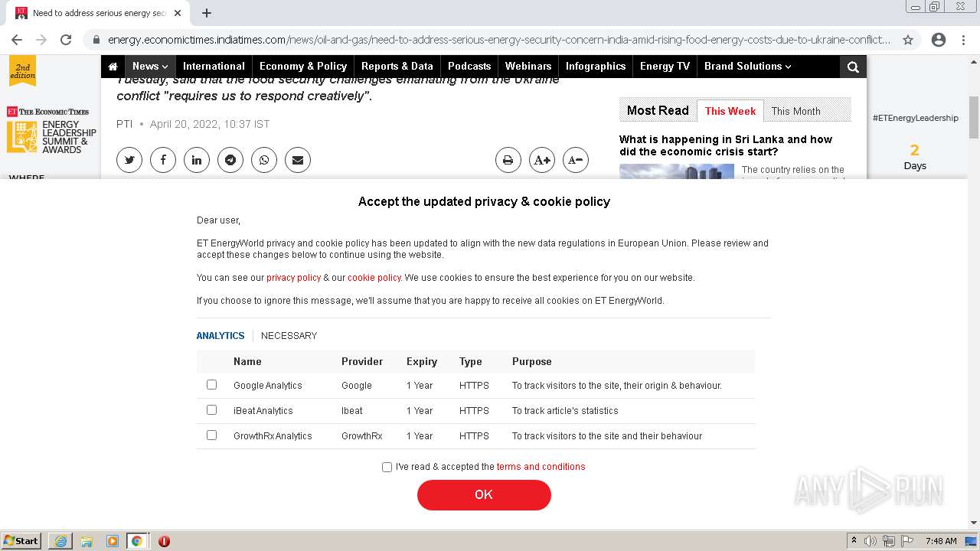This screenshot has width=980, height=551.
Task: Open Chrome from taskbar
Action: point(137,541)
